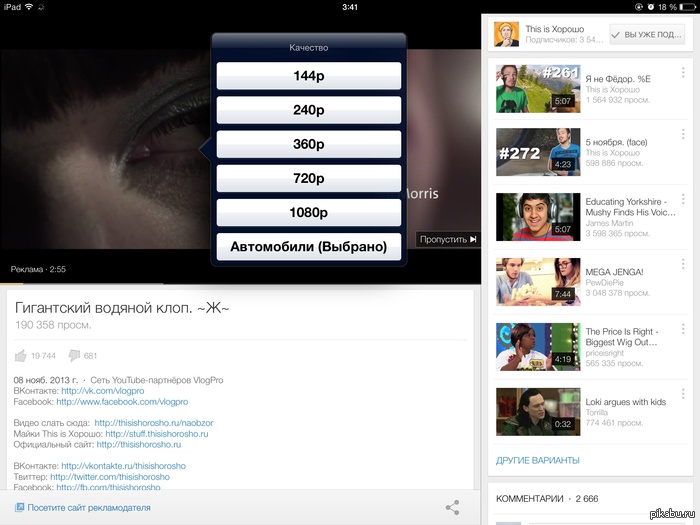700x525 pixels.
Task: Click the Loki argues with kids title
Action: tap(625, 402)
